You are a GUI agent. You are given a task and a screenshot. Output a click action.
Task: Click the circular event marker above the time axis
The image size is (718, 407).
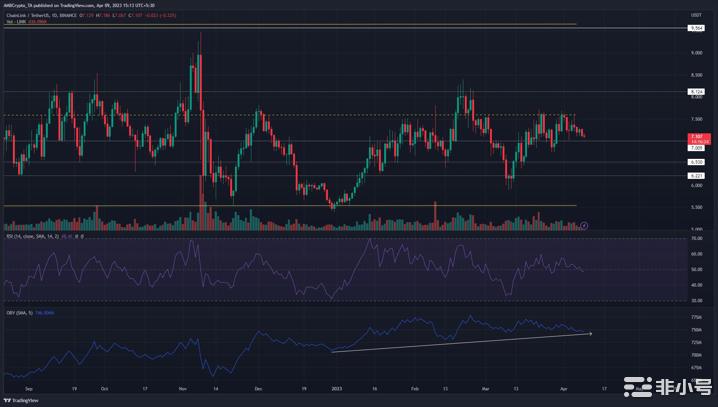[x=584, y=226]
